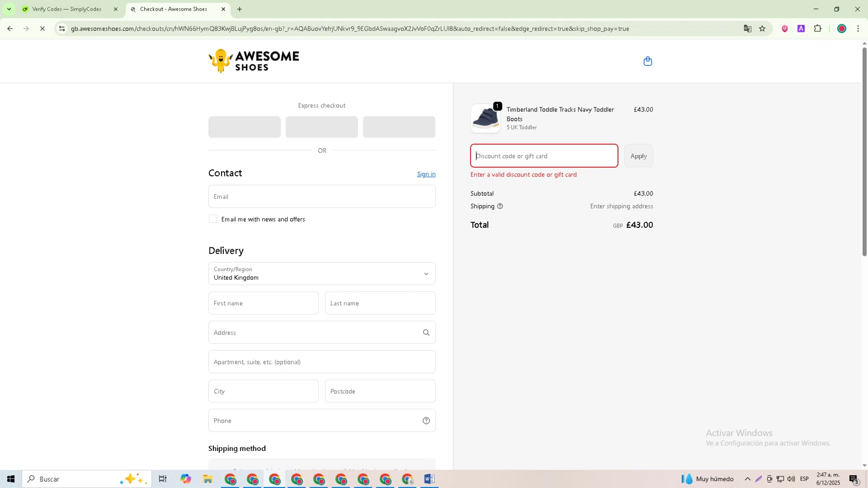The height and width of the screenshot is (488, 868).
Task: Click the third express checkout button
Action: pos(399,127)
